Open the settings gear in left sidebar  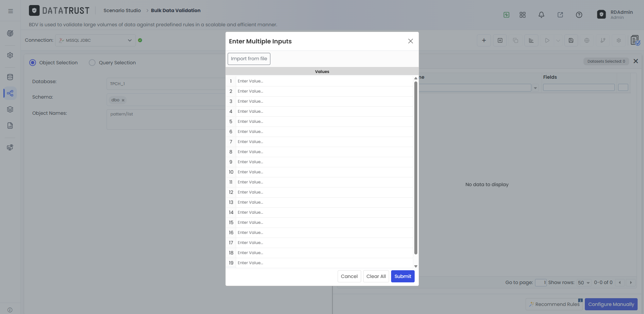[x=10, y=55]
